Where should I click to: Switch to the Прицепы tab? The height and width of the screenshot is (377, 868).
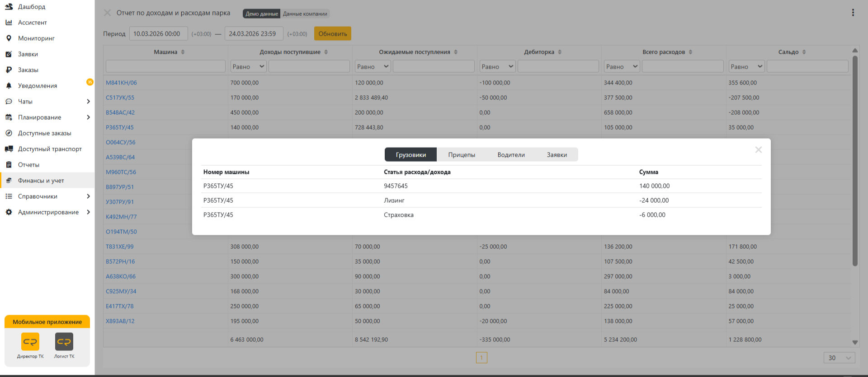click(462, 154)
